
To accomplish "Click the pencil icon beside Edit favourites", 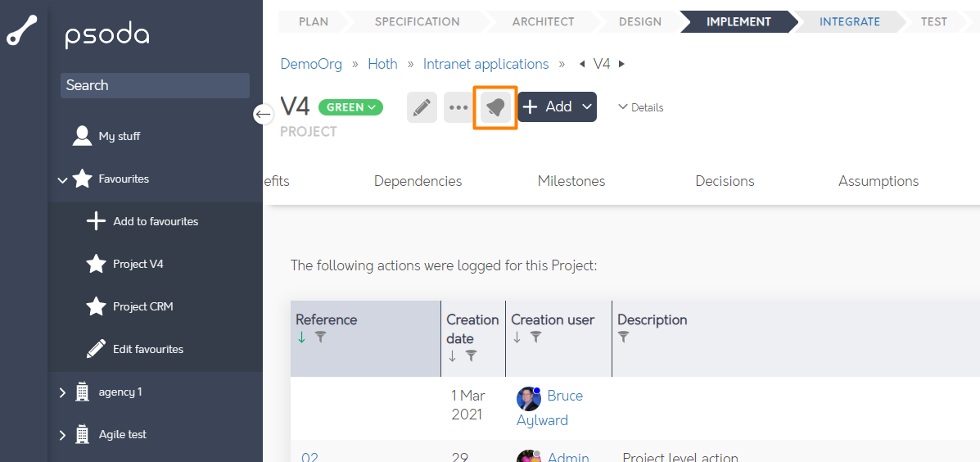I will tap(96, 349).
